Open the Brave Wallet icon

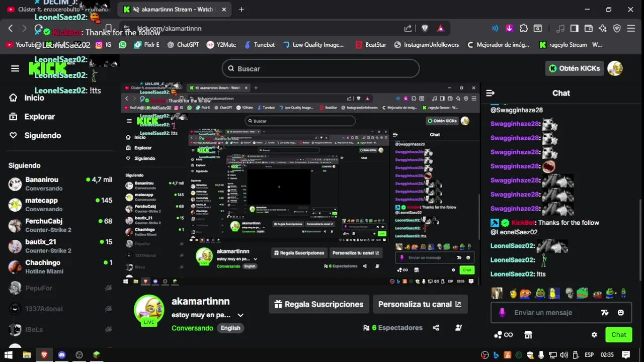click(588, 28)
